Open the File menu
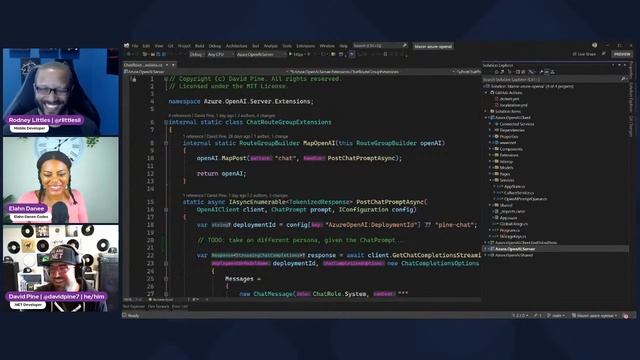Viewport: 640px width, 360px height. click(x=135, y=46)
